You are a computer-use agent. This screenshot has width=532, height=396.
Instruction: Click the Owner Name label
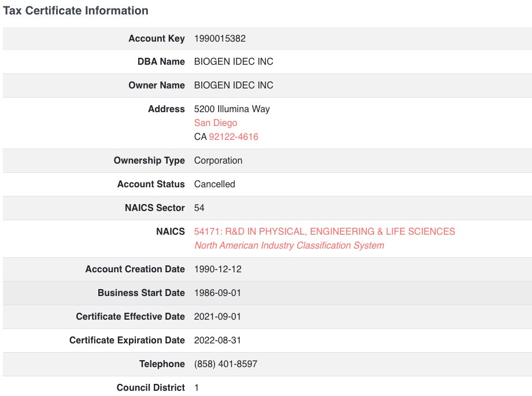(157, 85)
